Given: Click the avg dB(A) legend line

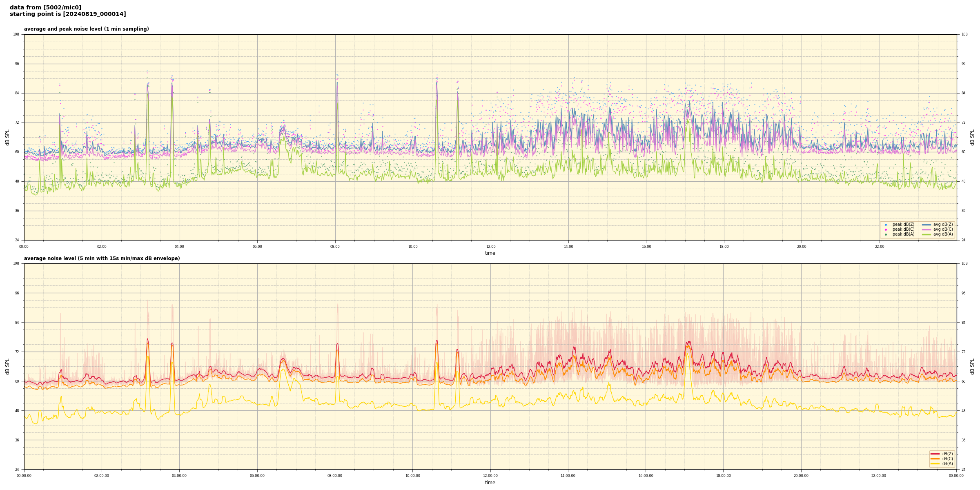Looking at the screenshot, I should pos(927,234).
